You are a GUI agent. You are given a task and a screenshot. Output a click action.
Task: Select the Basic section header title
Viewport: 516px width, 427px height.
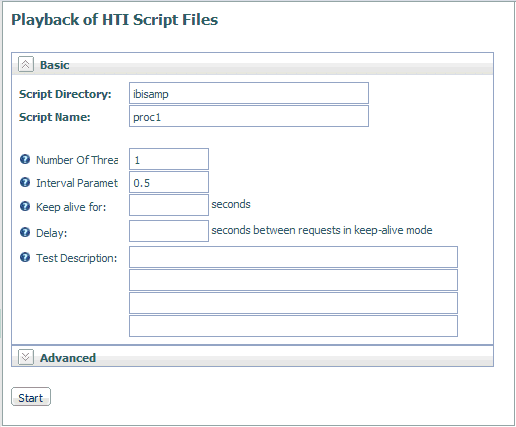(55, 65)
